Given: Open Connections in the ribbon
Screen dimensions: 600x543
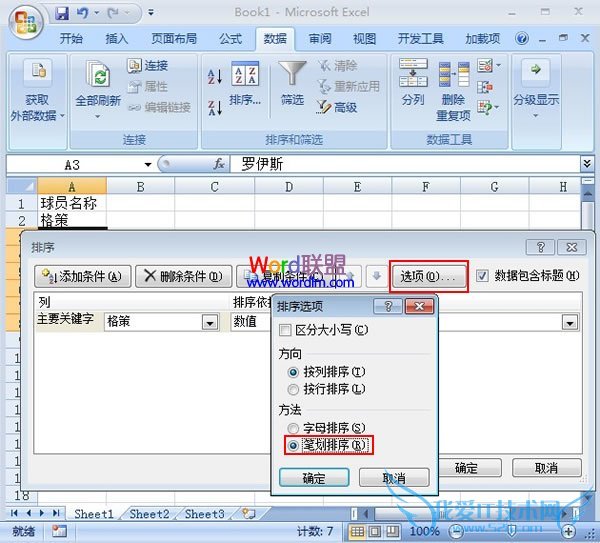Looking at the screenshot, I should coord(148,65).
